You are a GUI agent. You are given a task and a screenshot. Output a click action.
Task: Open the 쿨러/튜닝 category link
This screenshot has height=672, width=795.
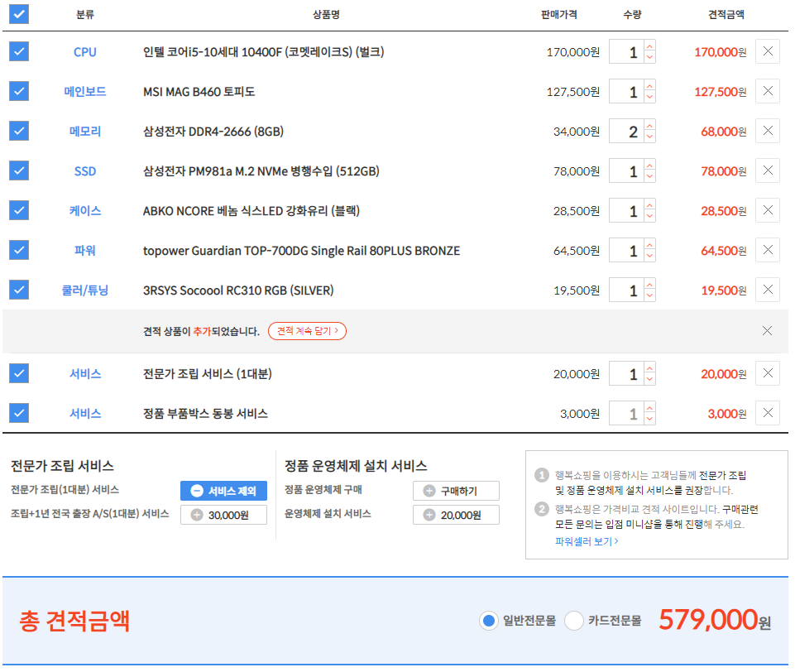[85, 290]
